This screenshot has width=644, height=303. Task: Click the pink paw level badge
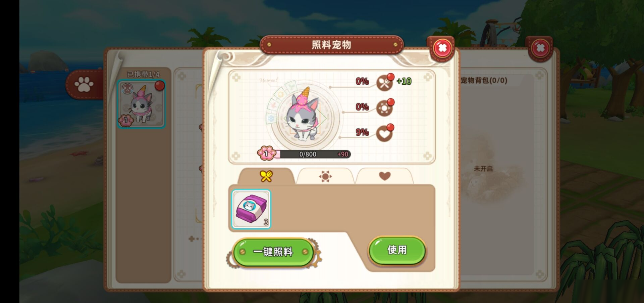coord(266,153)
